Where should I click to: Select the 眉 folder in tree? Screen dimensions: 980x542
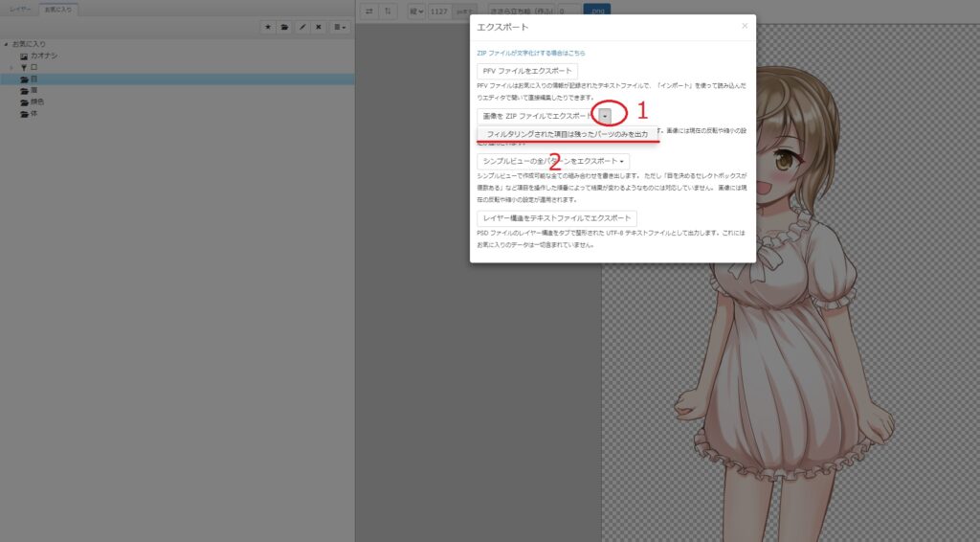click(x=33, y=91)
